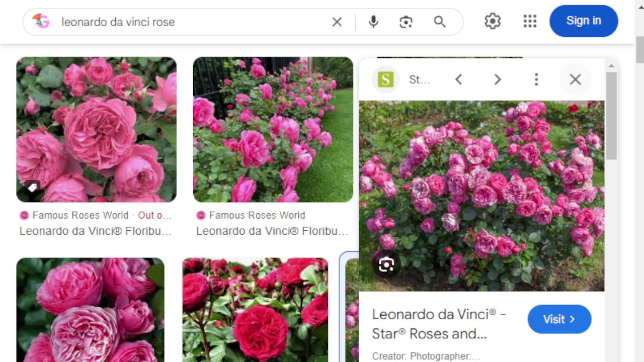Click 'St…' source name in preview header

pyautogui.click(x=420, y=79)
